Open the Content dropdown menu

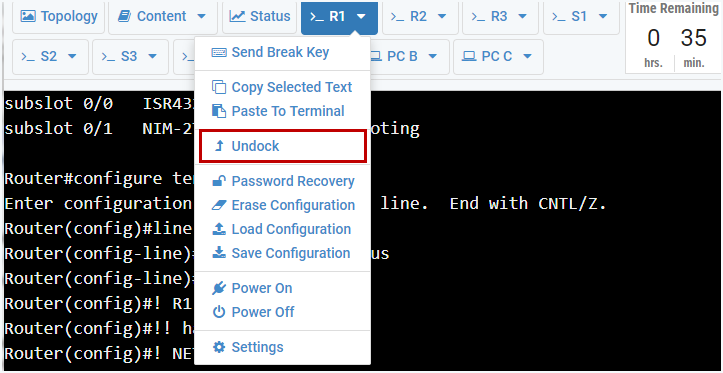(x=162, y=17)
